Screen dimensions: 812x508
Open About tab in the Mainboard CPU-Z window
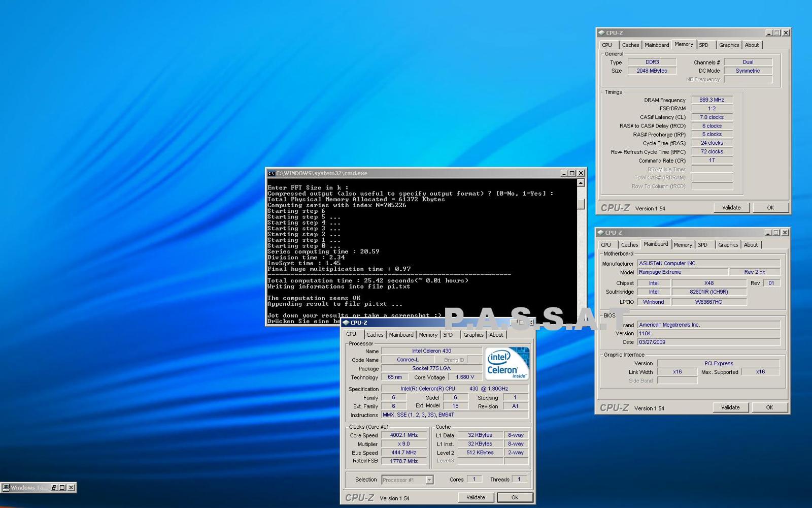pyautogui.click(x=751, y=245)
